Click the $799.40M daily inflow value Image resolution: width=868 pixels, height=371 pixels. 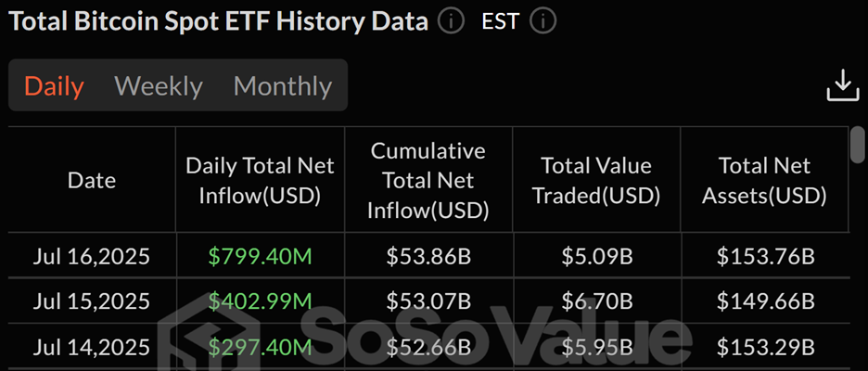tap(261, 256)
